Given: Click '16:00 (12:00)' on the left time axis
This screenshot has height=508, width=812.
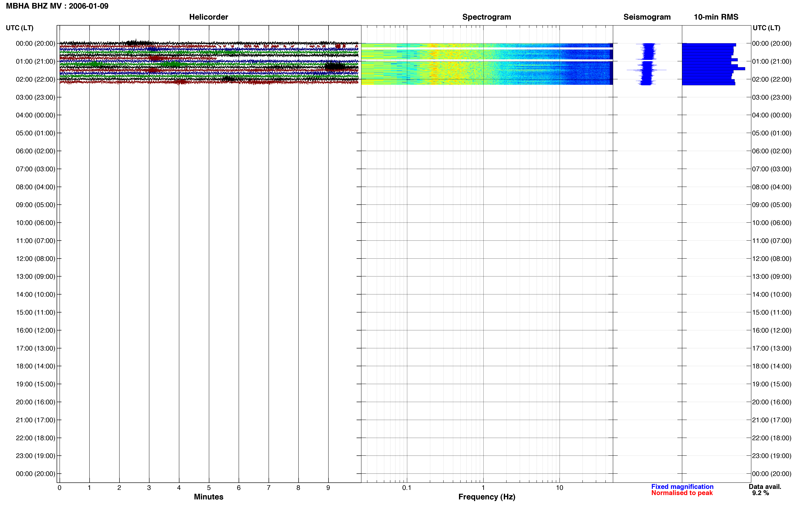Looking at the screenshot, I should 36,330.
